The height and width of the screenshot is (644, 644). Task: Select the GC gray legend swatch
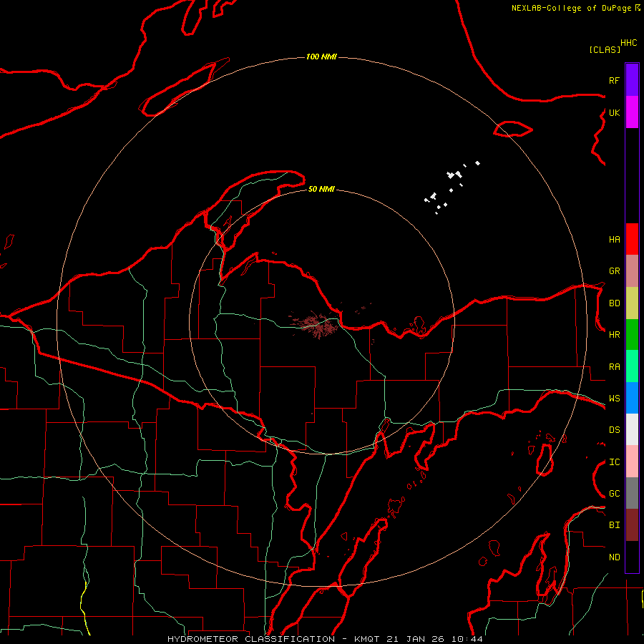(632, 493)
